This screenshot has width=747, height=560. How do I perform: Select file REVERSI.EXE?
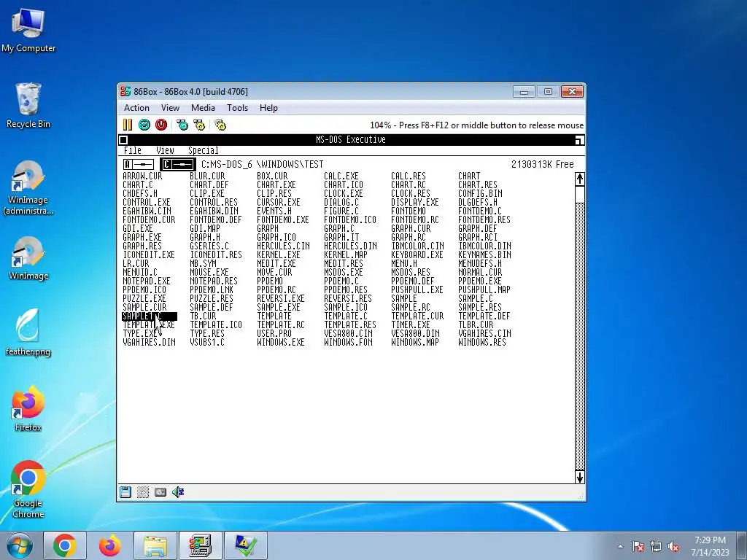(x=281, y=298)
